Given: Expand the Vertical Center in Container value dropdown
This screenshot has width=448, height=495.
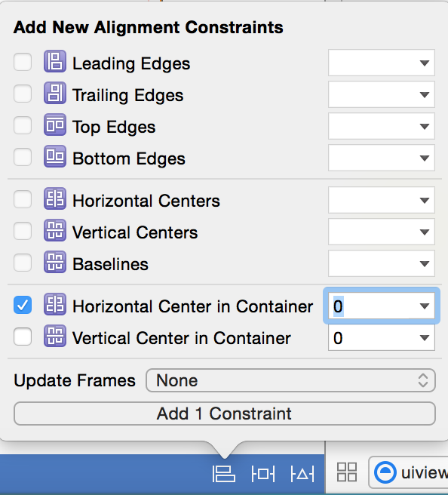Looking at the screenshot, I should tap(425, 338).
